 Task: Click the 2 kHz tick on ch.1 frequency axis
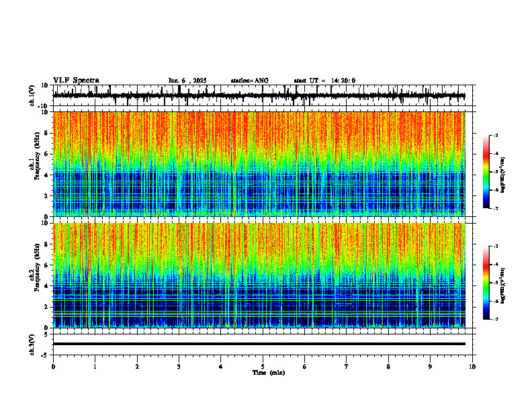point(46,196)
